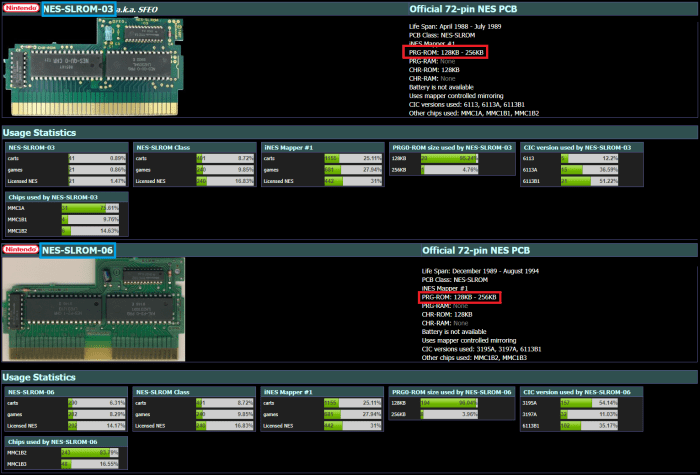Click the NES-SLROM-06 board title

[x=78, y=249]
